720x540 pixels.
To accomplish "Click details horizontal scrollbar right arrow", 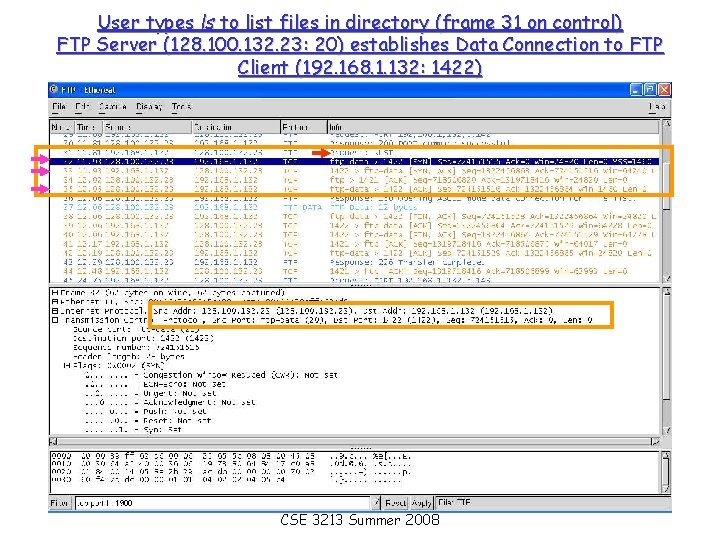I will point(656,442).
